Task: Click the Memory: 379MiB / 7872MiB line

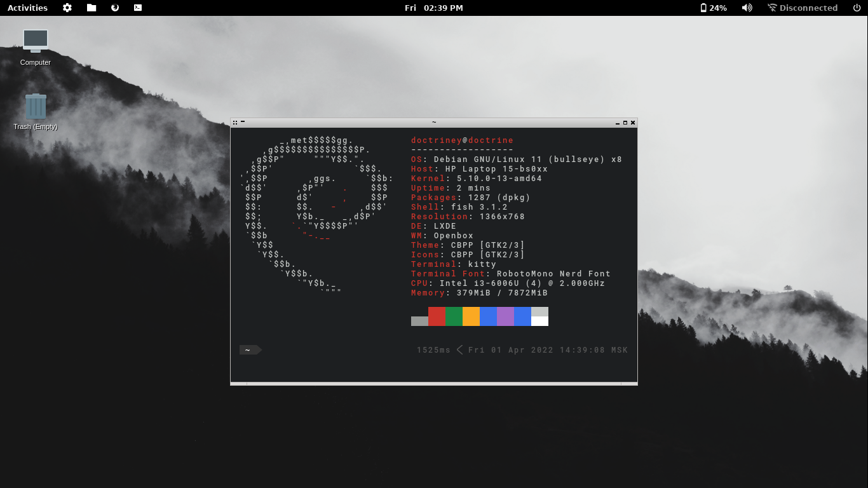Action: (479, 293)
